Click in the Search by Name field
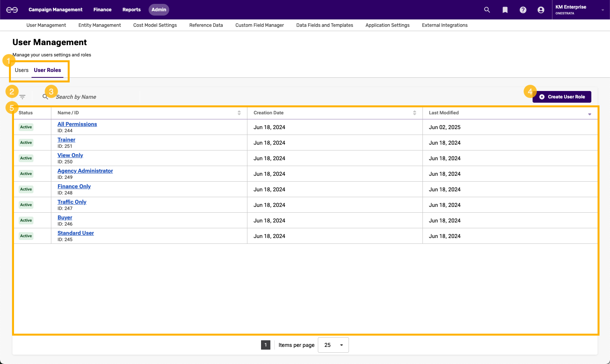 pos(95,97)
